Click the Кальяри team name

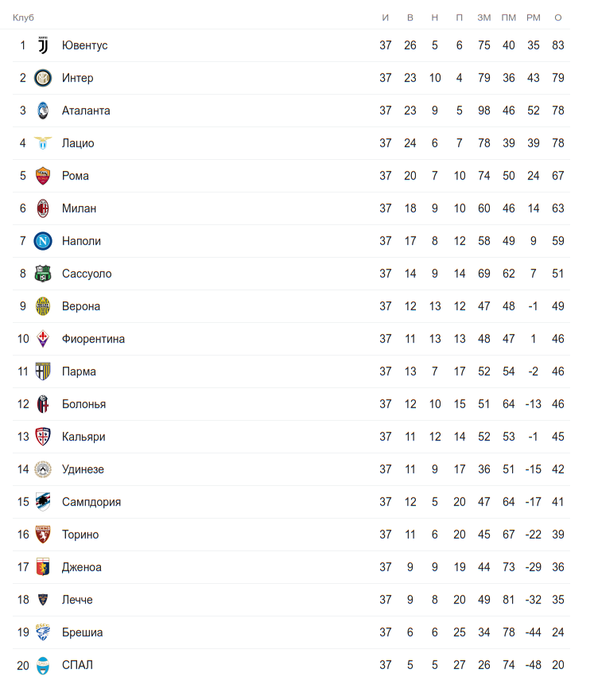coord(83,437)
